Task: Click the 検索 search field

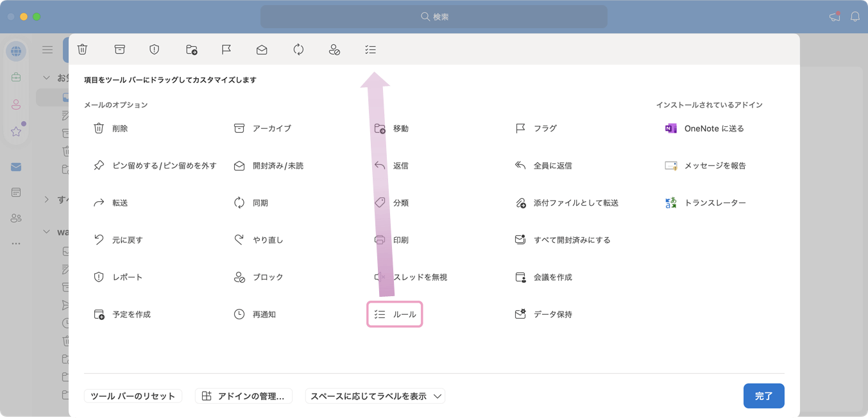Action: click(x=434, y=17)
